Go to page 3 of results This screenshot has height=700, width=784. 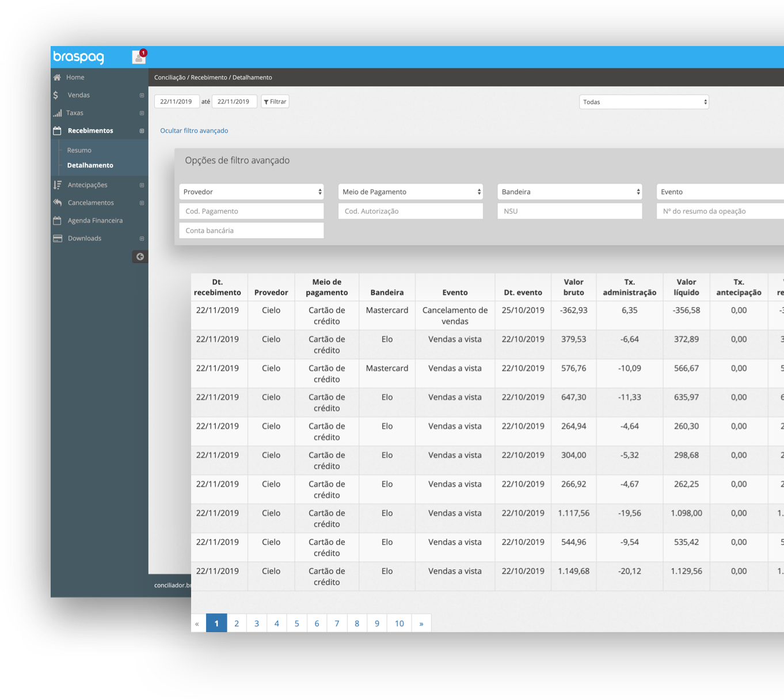[x=257, y=623]
